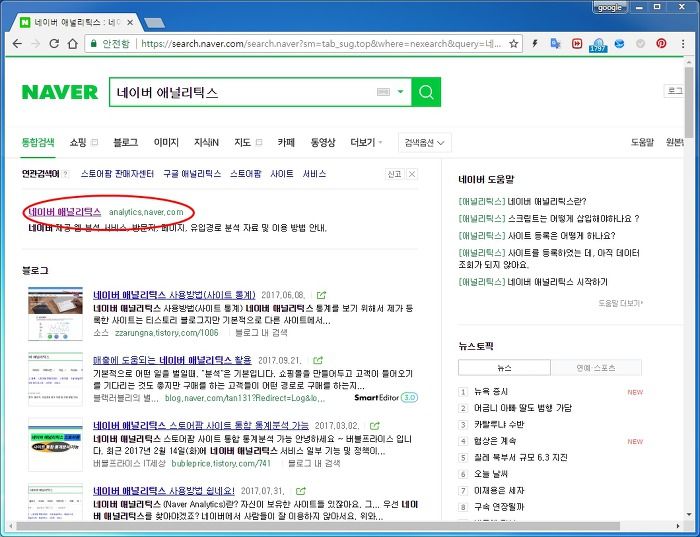Click the browser forward arrow
Viewport: 700px width, 537px height.
click(x=36, y=43)
